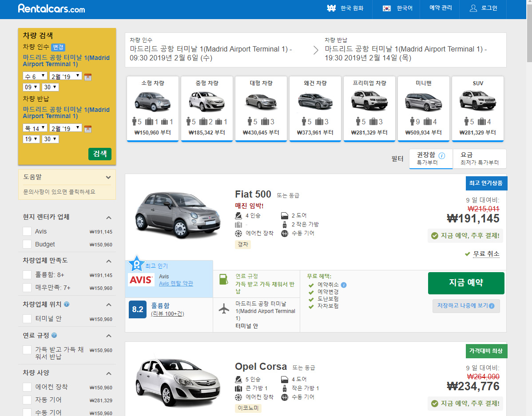Click the arrow between pick-up and drop-off summary
532x416 pixels.
pyautogui.click(x=316, y=50)
